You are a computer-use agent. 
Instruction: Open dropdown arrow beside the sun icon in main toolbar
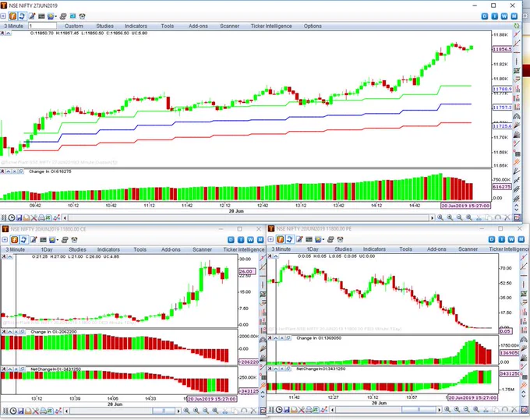(x=55, y=16)
